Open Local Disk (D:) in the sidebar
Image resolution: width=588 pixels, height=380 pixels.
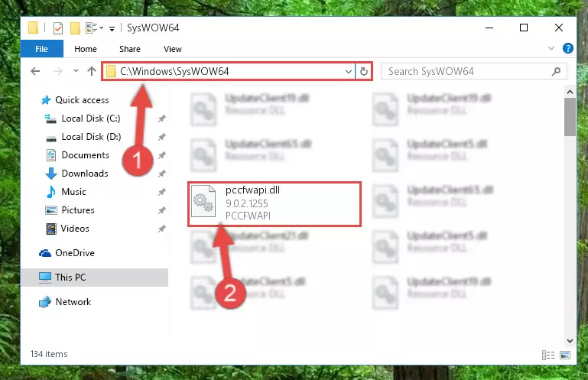[91, 137]
